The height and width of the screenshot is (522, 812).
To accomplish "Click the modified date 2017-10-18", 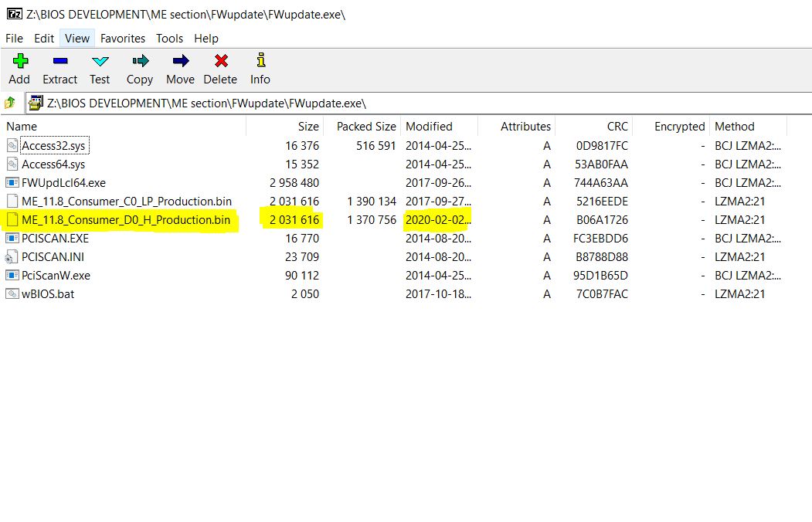I will coord(438,294).
